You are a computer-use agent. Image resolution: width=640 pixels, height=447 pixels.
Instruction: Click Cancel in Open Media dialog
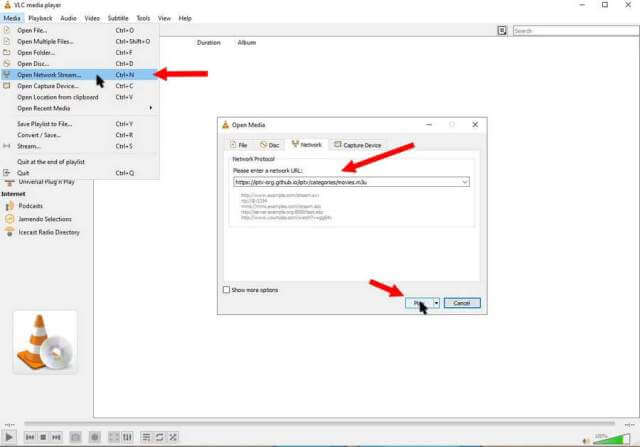point(462,303)
